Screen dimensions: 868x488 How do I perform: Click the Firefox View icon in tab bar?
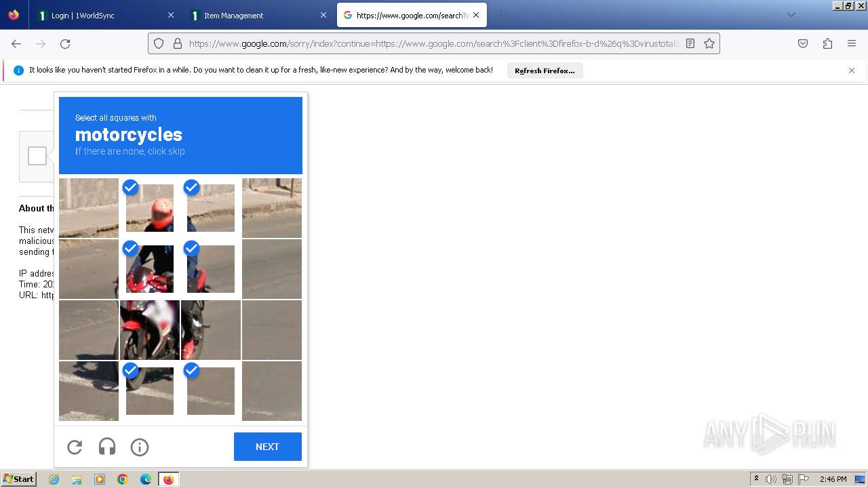14,15
